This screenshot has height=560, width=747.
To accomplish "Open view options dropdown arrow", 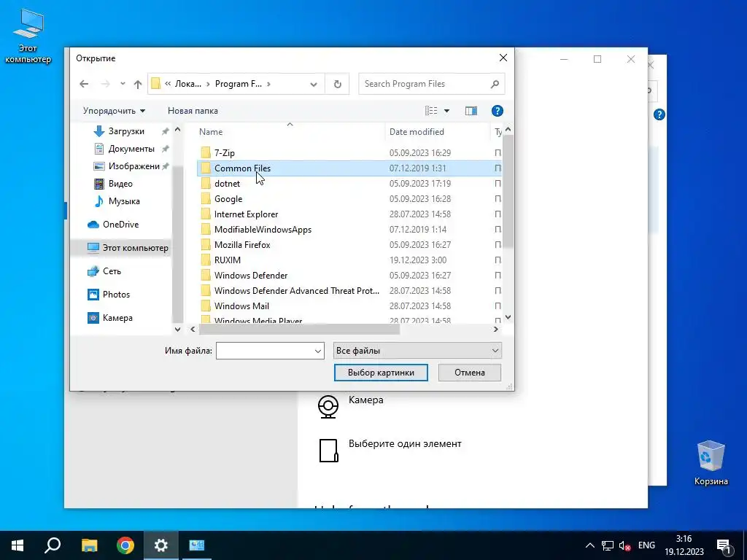I will point(447,111).
